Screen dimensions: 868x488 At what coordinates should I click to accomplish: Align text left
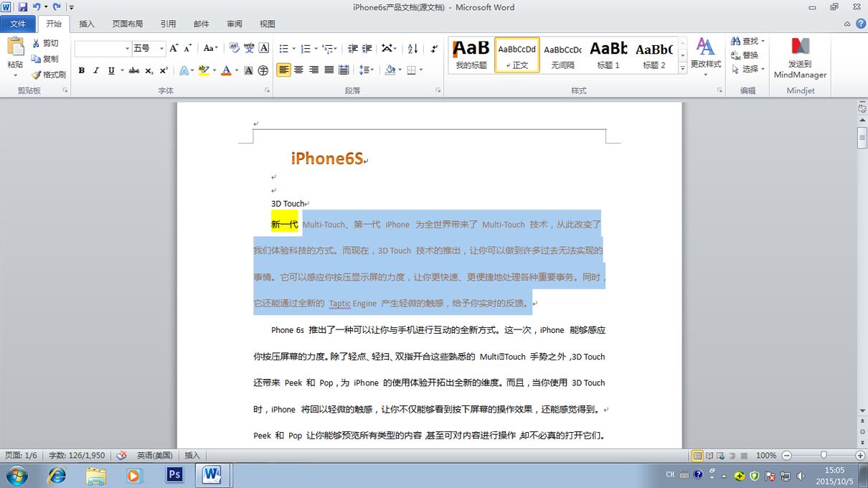click(x=284, y=70)
